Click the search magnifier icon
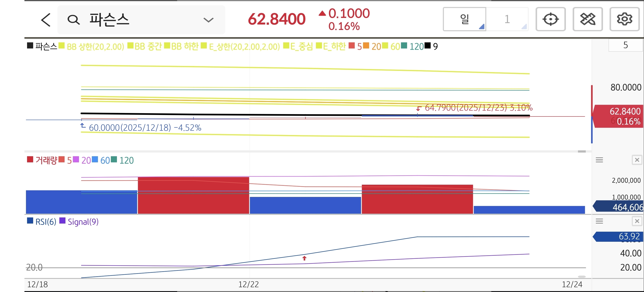Image resolution: width=644 pixels, height=292 pixels. point(74,20)
